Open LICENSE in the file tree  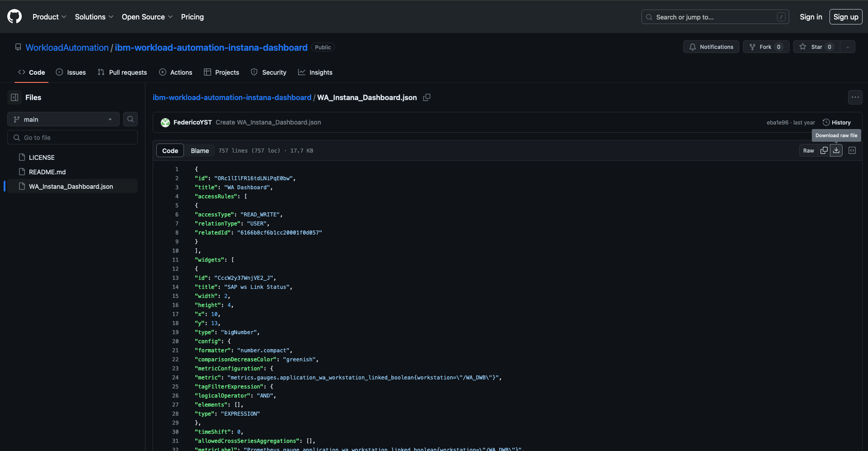72,157
